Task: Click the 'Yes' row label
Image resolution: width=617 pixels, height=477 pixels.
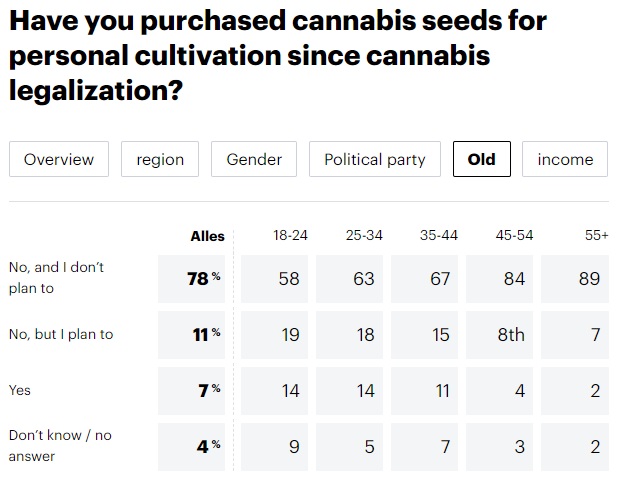Action: pos(20,390)
